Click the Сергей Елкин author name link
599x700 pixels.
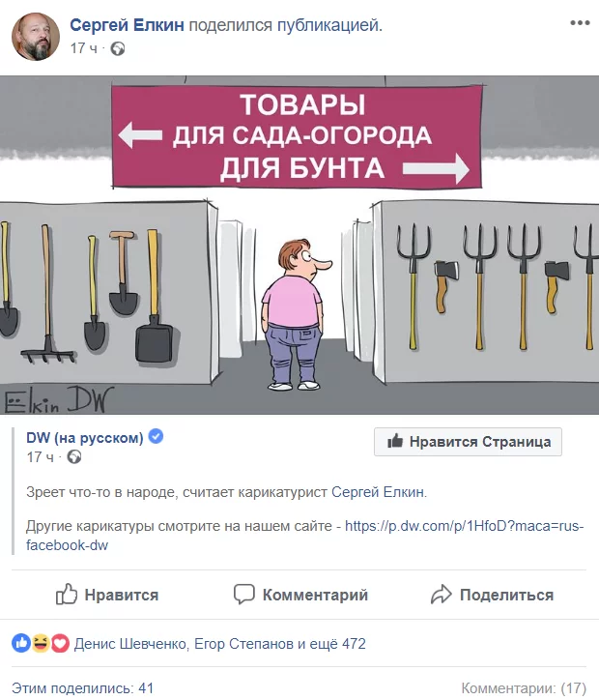click(127, 25)
